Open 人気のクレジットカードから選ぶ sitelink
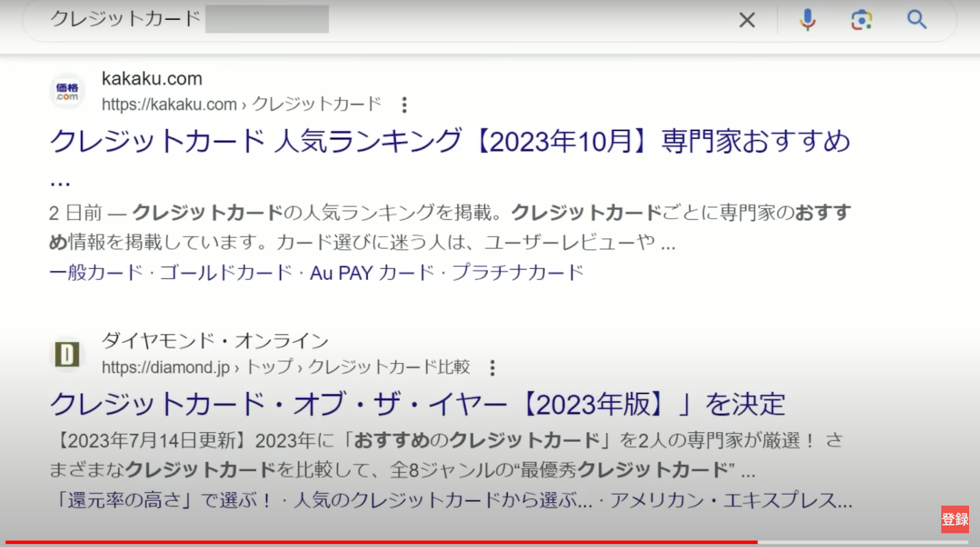 tap(443, 500)
